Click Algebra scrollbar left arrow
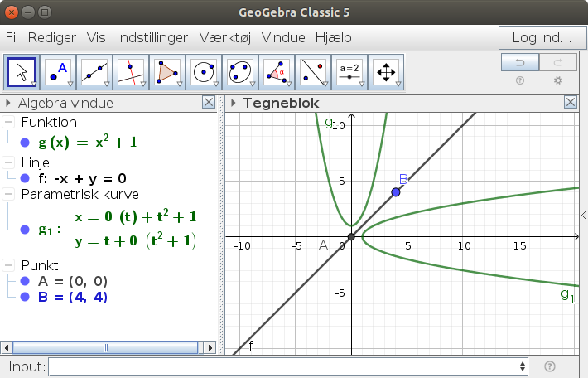Image resolution: width=588 pixels, height=378 pixels. (x=7, y=347)
